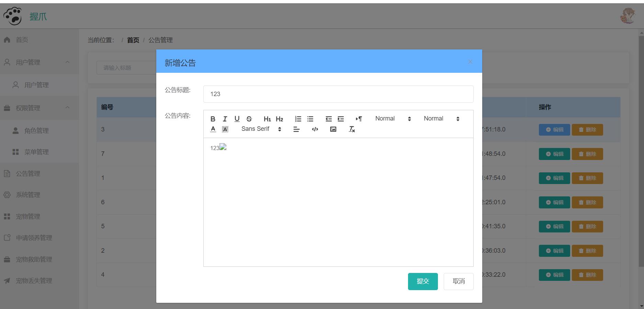
Task: Click the paw logo in header
Action: click(12, 16)
